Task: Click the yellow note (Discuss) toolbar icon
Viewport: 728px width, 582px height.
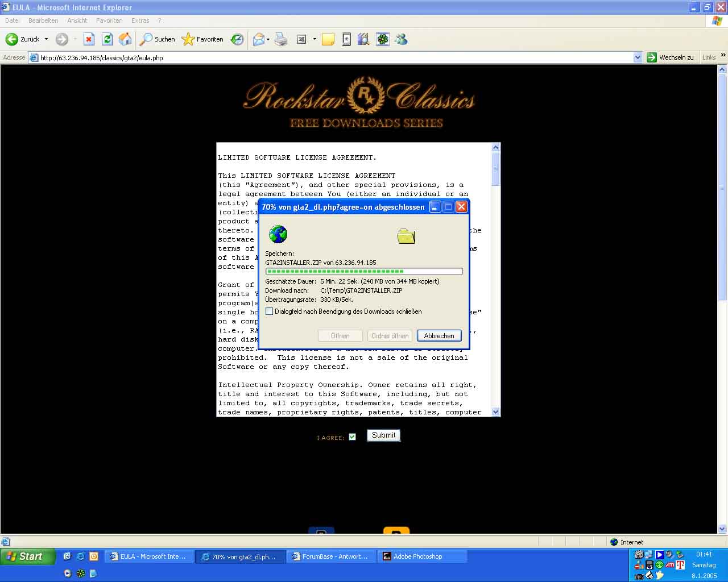Action: pos(328,39)
